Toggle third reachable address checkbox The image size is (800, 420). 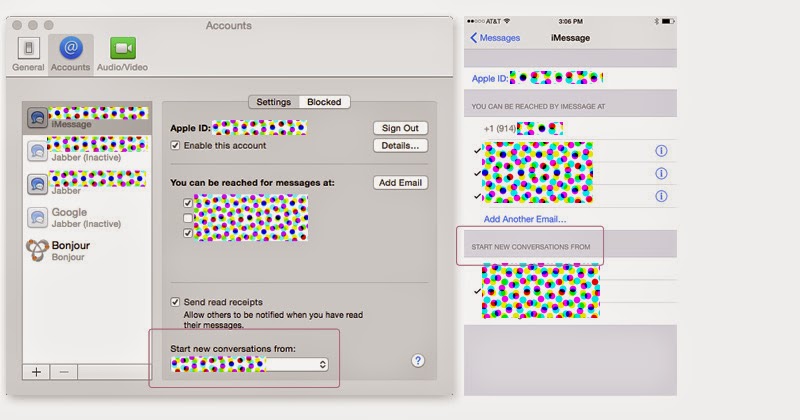click(188, 233)
